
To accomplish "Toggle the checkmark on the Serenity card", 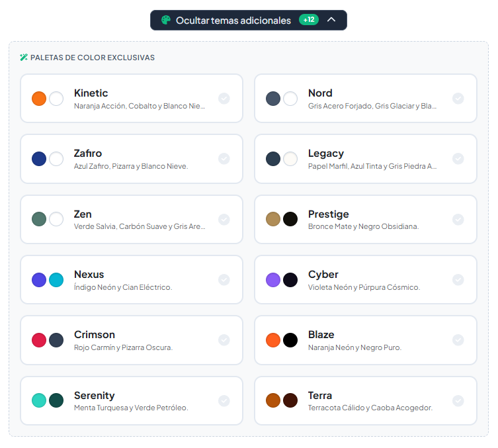I will 224,401.
